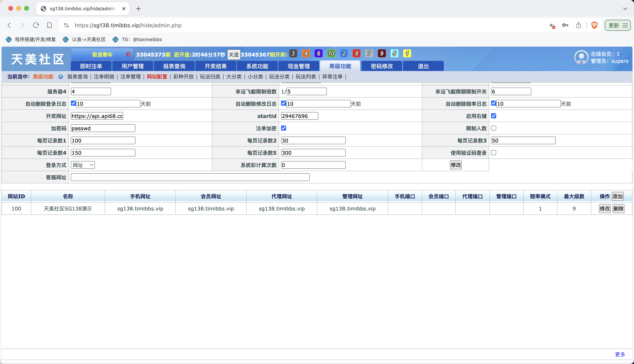The height and width of the screenshot is (364, 634).
Task: Open the password manager key icon
Action: tap(565, 25)
